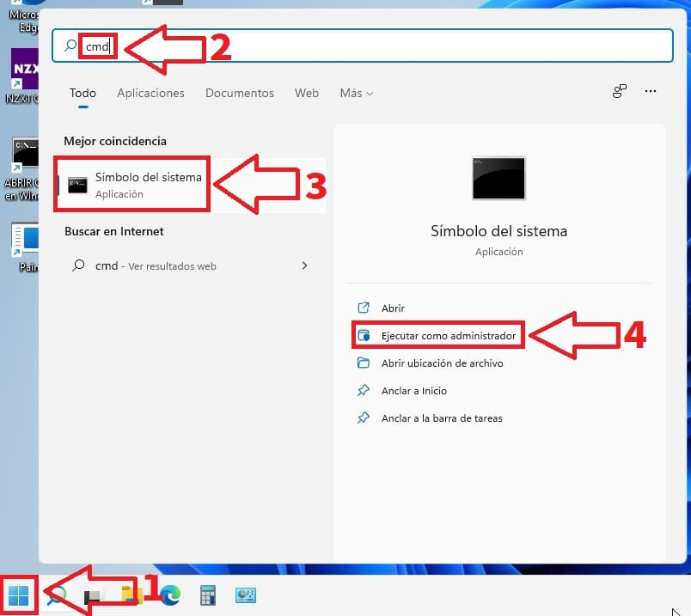Switch to the Documentos tab
691x616 pixels.
pos(239,93)
